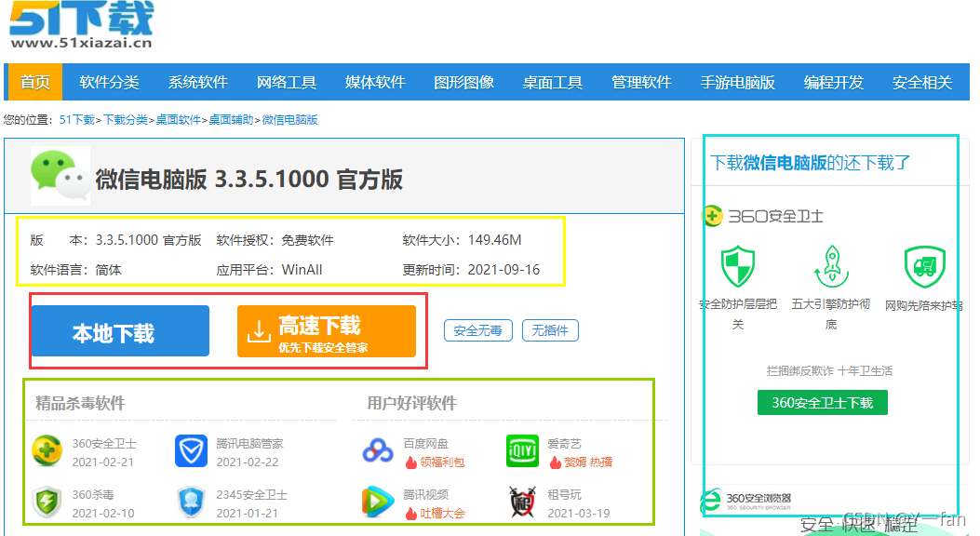Click the 软件授权 免费软件 text
The image size is (980, 536).
(x=275, y=240)
